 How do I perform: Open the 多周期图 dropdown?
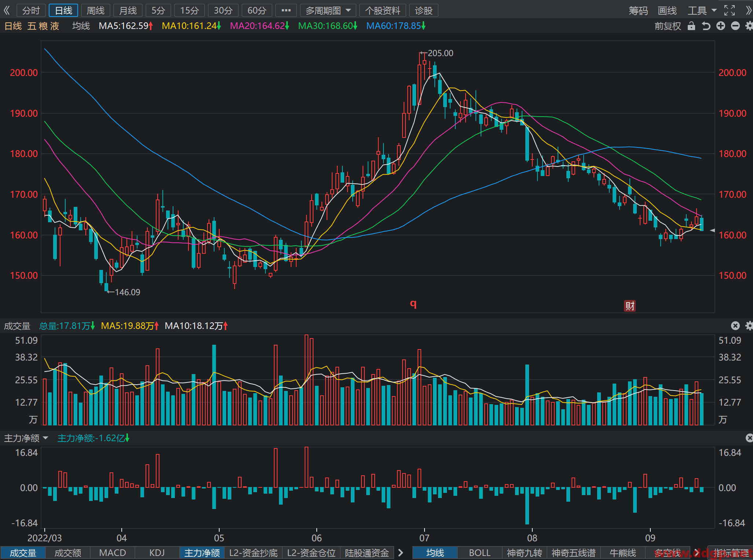coord(328,10)
